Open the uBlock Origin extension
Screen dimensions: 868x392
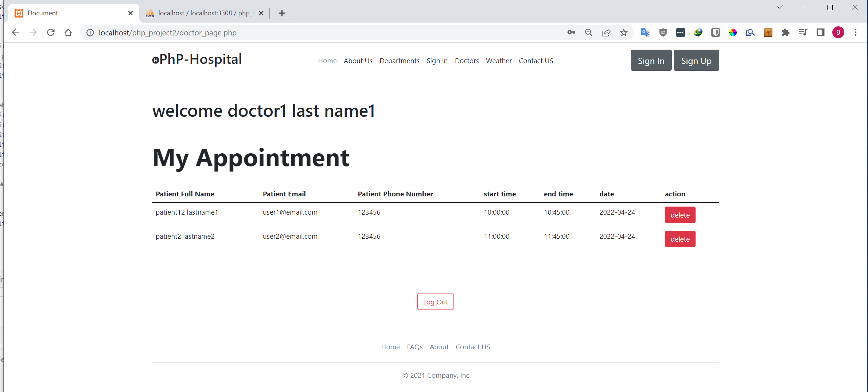coord(663,32)
